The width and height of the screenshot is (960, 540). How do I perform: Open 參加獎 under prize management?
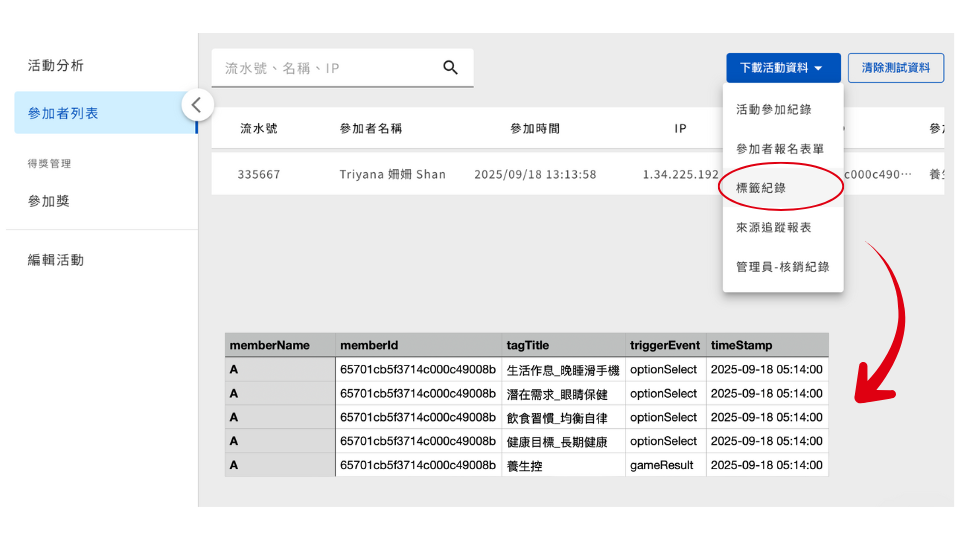49,201
